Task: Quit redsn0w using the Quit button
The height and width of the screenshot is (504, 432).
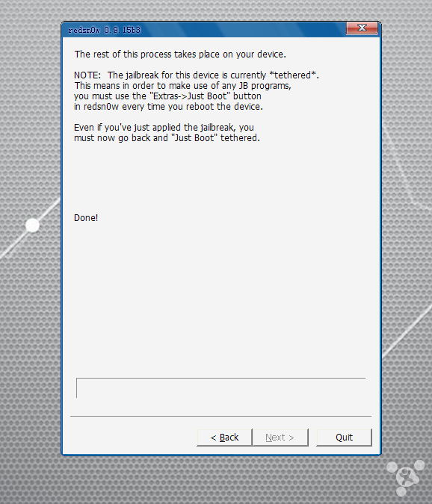Action: [x=344, y=438]
